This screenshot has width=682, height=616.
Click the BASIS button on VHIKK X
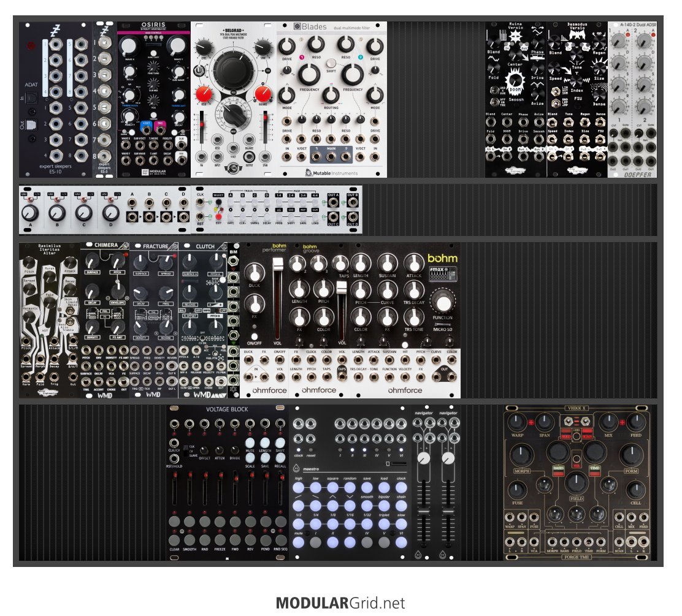pos(559,471)
